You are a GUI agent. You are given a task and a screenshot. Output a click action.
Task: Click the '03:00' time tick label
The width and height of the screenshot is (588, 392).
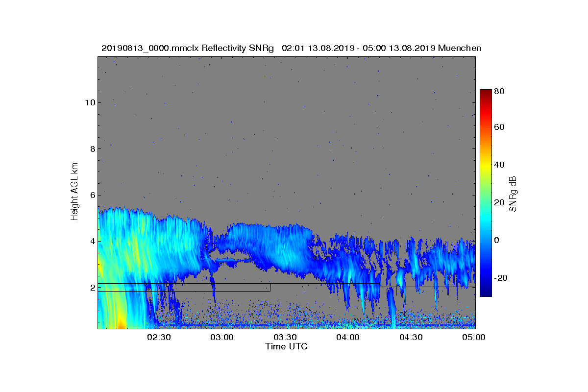[x=222, y=338]
